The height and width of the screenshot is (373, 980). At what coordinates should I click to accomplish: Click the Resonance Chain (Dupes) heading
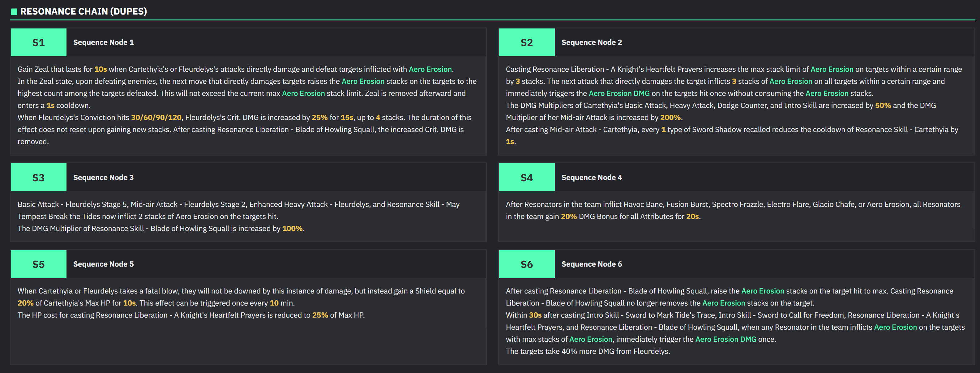coord(83,11)
